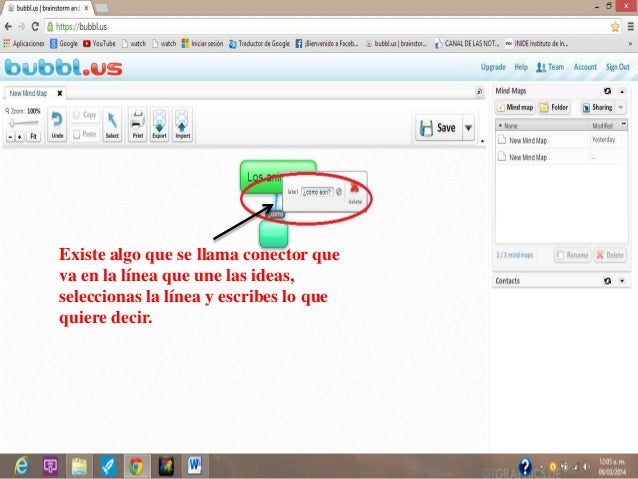Reload the page with refresh icon
This screenshot has width=638, height=479.
click(35, 27)
